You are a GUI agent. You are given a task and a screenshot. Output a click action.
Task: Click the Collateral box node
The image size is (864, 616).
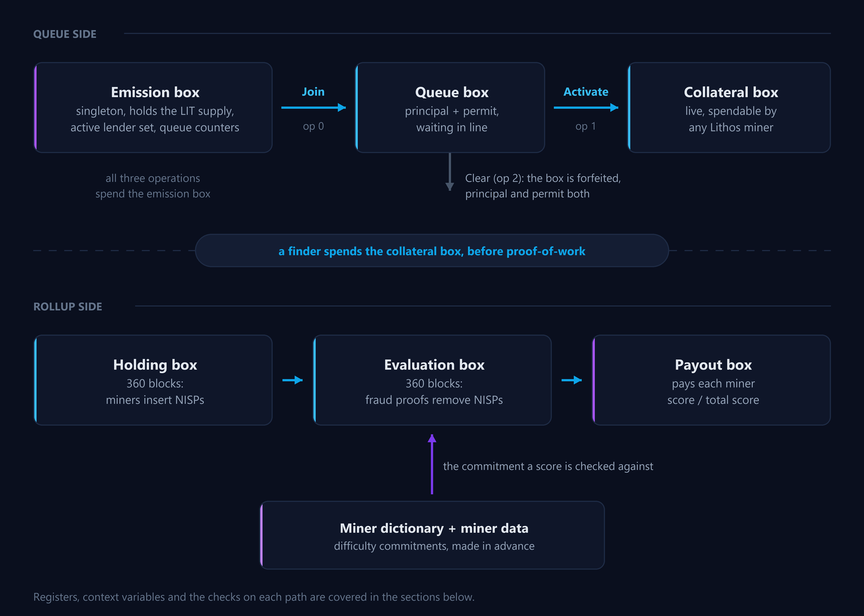[x=729, y=107]
